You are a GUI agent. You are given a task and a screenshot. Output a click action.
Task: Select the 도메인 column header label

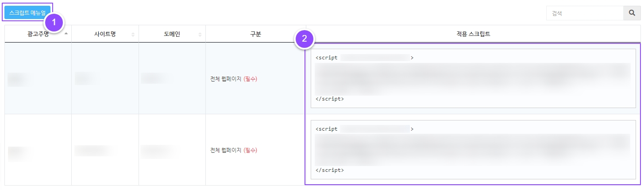pos(172,34)
